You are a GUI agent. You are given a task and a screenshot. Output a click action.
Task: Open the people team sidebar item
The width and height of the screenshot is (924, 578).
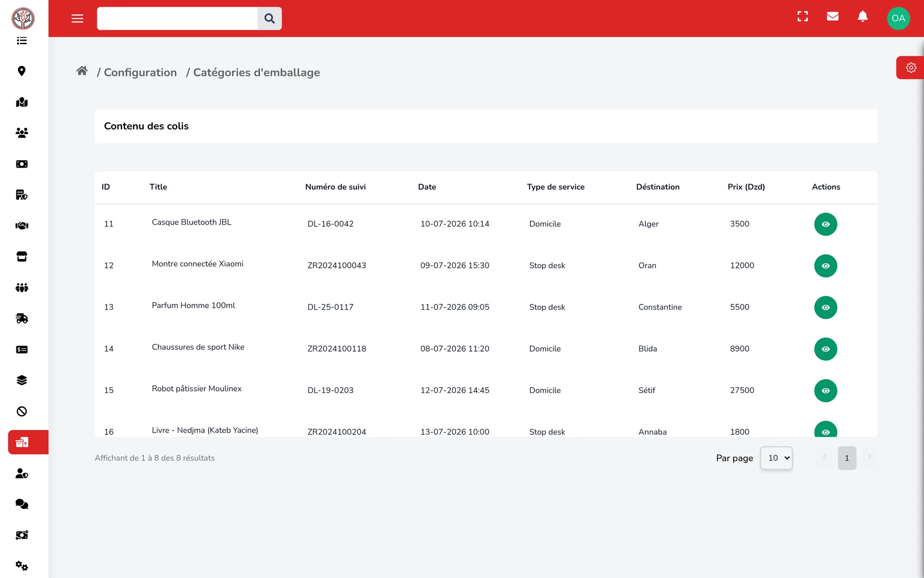click(22, 288)
